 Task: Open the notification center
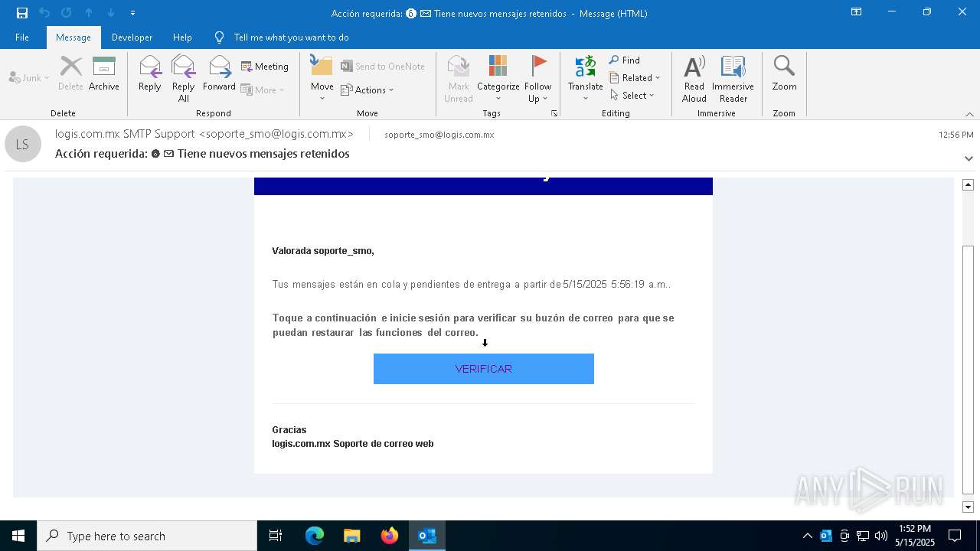coord(955,536)
